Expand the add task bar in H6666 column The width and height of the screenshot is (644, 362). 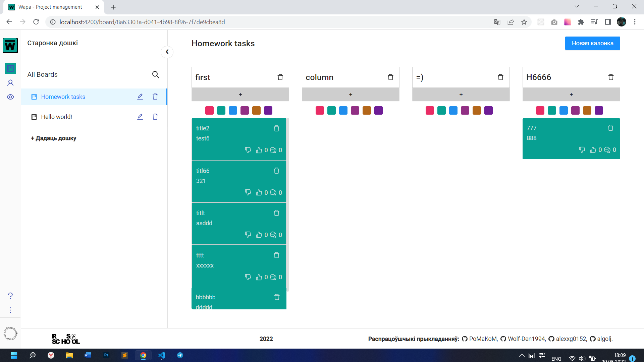click(571, 95)
